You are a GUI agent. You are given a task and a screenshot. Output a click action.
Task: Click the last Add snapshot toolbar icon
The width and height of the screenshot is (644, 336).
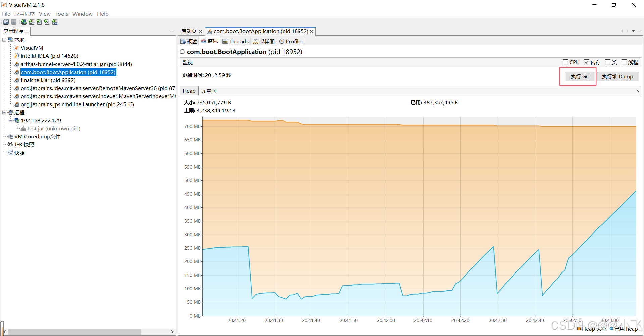[x=55, y=22]
